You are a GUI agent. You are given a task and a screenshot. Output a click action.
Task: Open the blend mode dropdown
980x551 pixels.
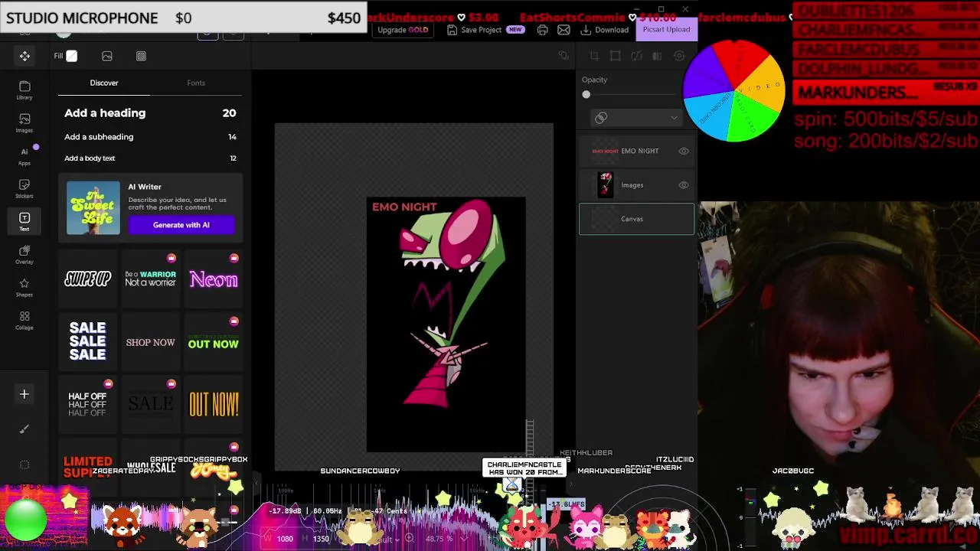(636, 118)
